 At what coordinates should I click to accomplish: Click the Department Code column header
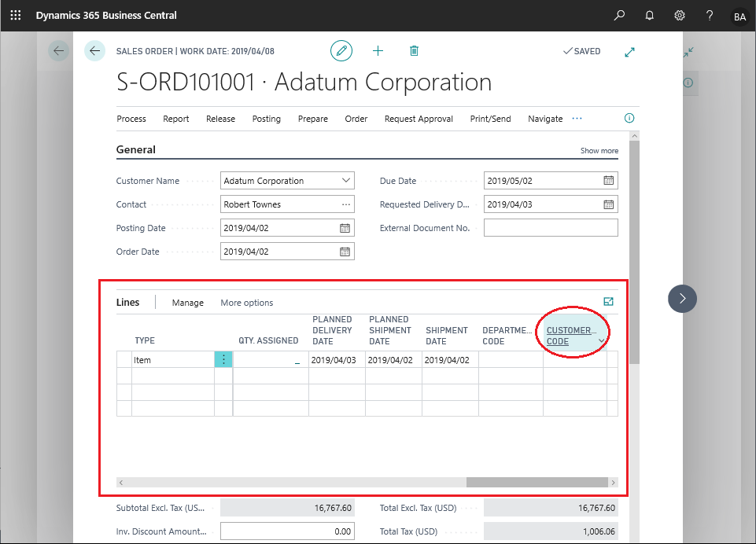507,336
